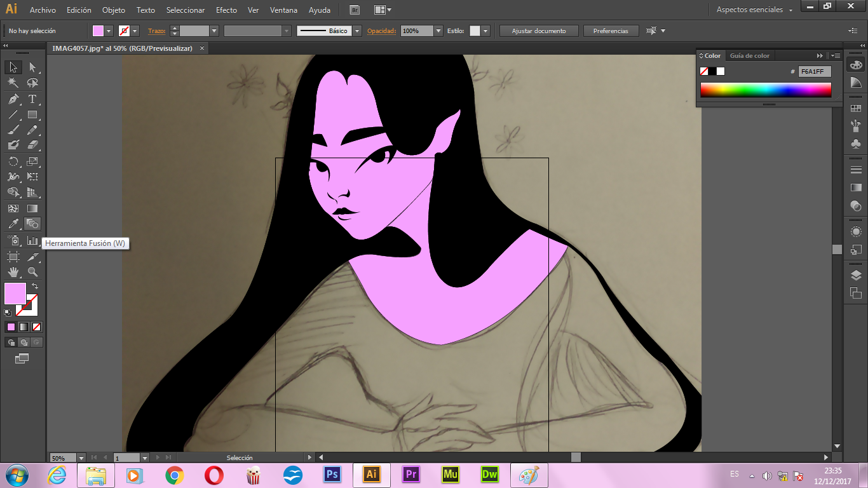Select the Gradient tool

point(32,208)
